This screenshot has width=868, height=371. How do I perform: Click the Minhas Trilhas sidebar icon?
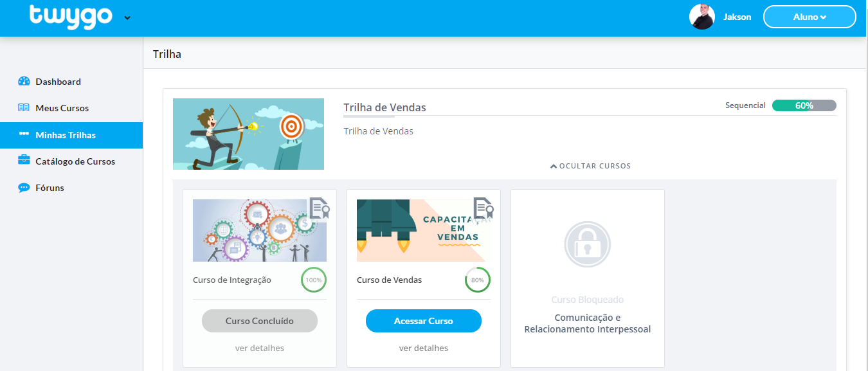(x=23, y=134)
